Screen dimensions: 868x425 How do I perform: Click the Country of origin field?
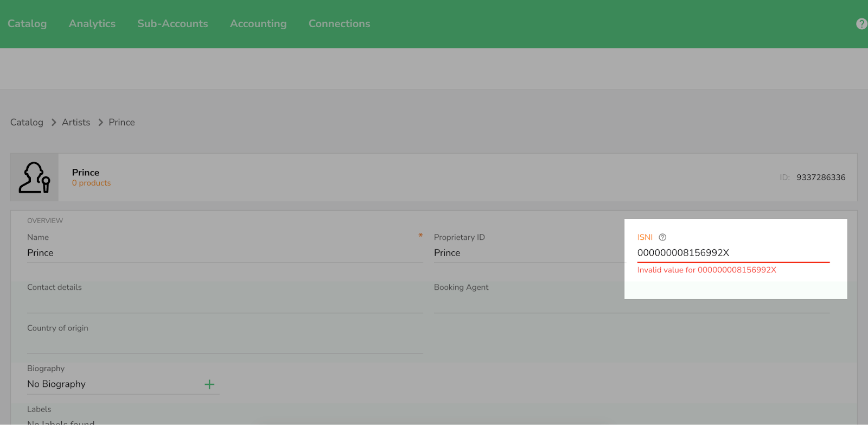tap(225, 344)
